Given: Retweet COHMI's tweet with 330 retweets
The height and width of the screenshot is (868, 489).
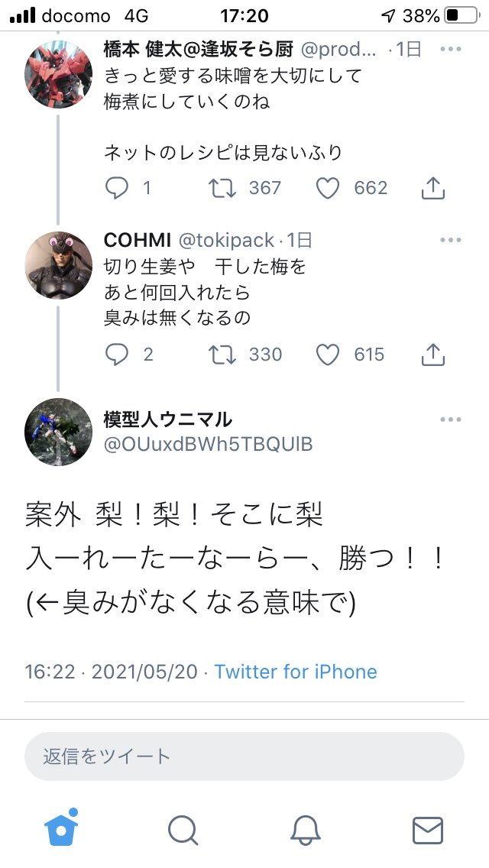Looking at the screenshot, I should pos(222,355).
